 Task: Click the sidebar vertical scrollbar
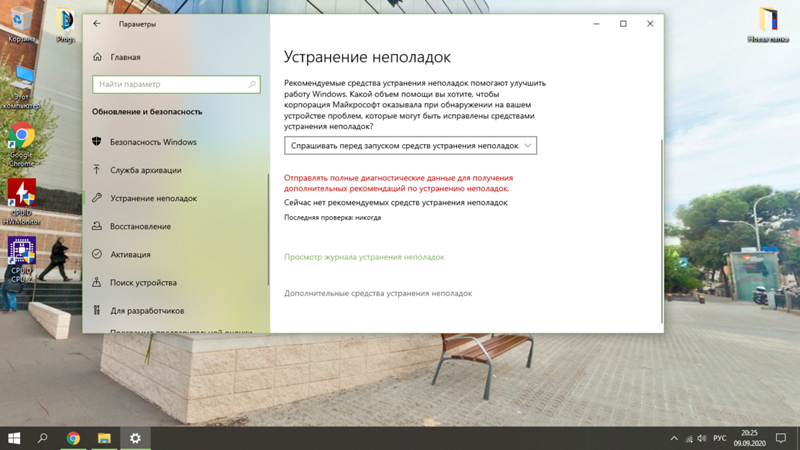point(268,230)
